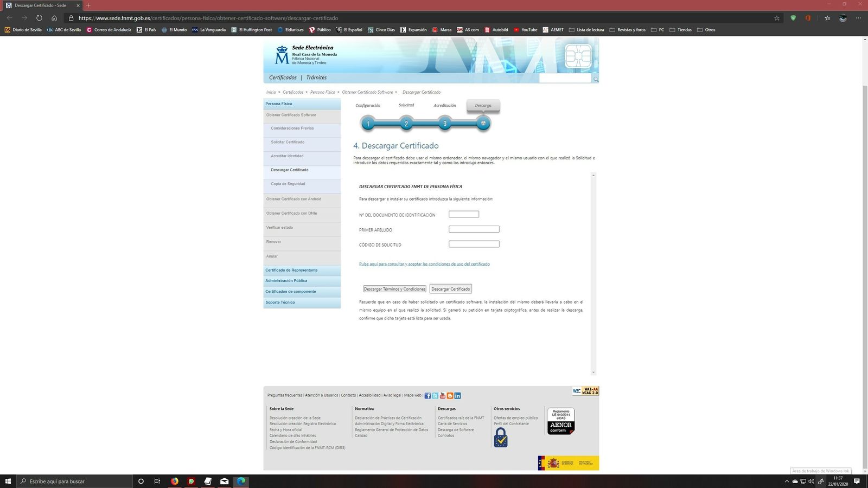Click the search magnifier icon beside the search box
Viewport: 868px width, 488px height.
(595, 79)
